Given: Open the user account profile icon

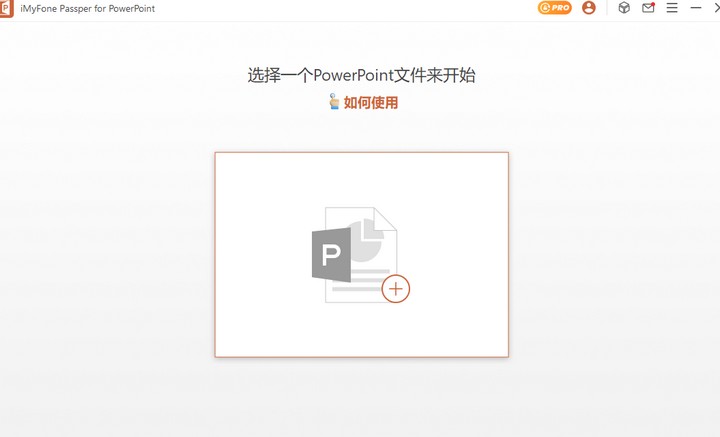Looking at the screenshot, I should pos(588,8).
